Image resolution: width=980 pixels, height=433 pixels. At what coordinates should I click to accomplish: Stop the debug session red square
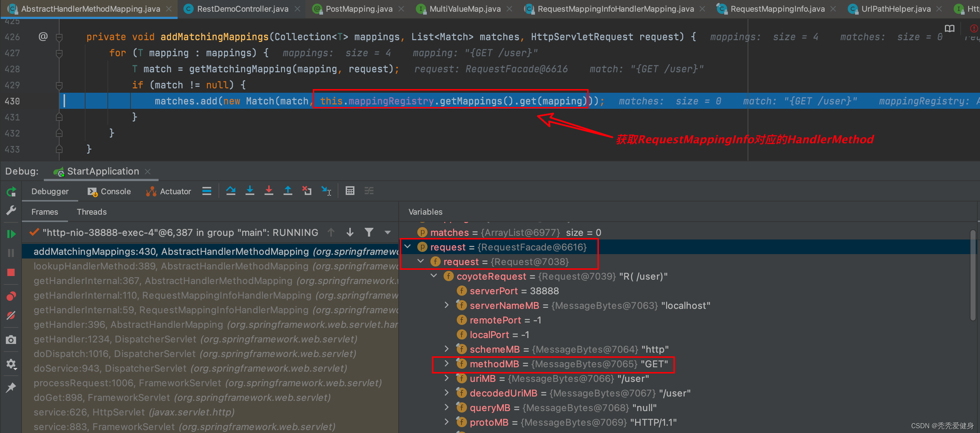pyautogui.click(x=11, y=272)
